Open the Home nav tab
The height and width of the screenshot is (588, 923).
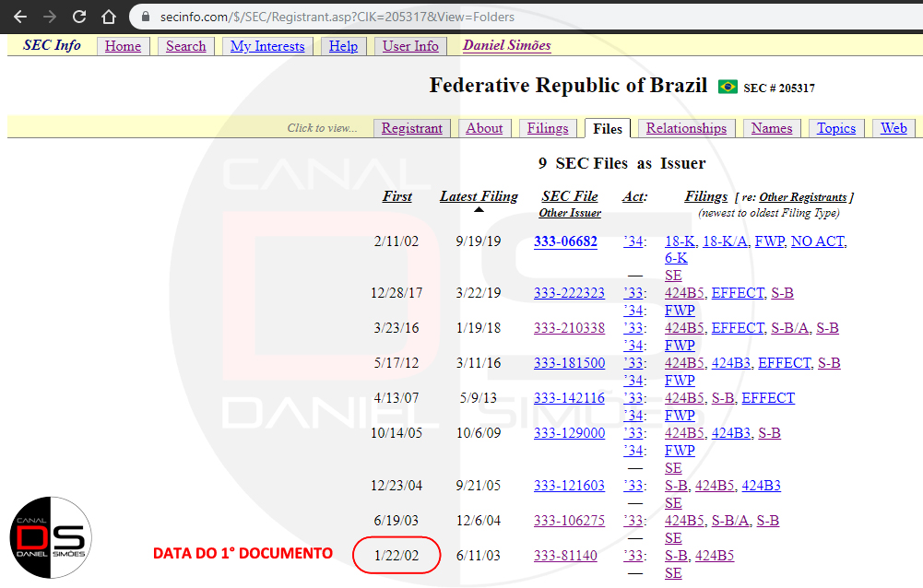[x=123, y=46]
